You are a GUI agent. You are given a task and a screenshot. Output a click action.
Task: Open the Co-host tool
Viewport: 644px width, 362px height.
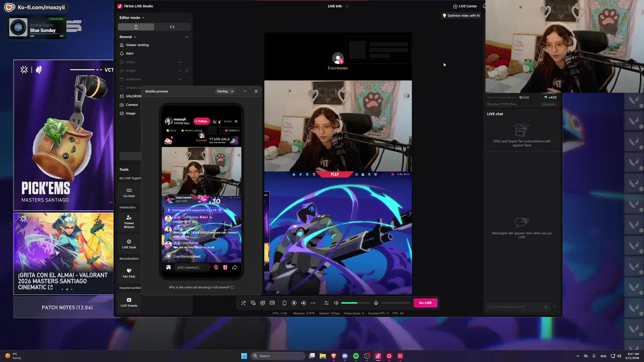(129, 193)
